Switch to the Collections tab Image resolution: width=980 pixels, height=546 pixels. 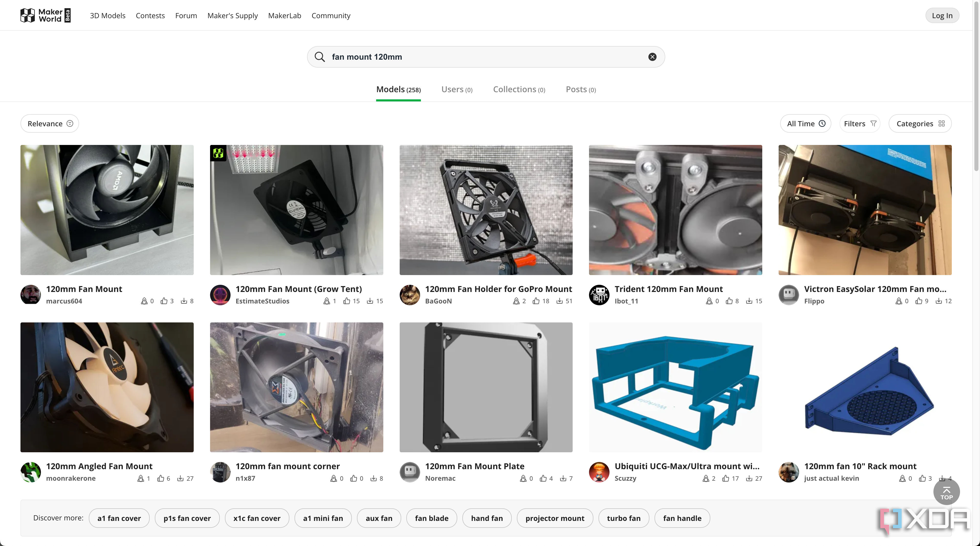click(x=519, y=89)
